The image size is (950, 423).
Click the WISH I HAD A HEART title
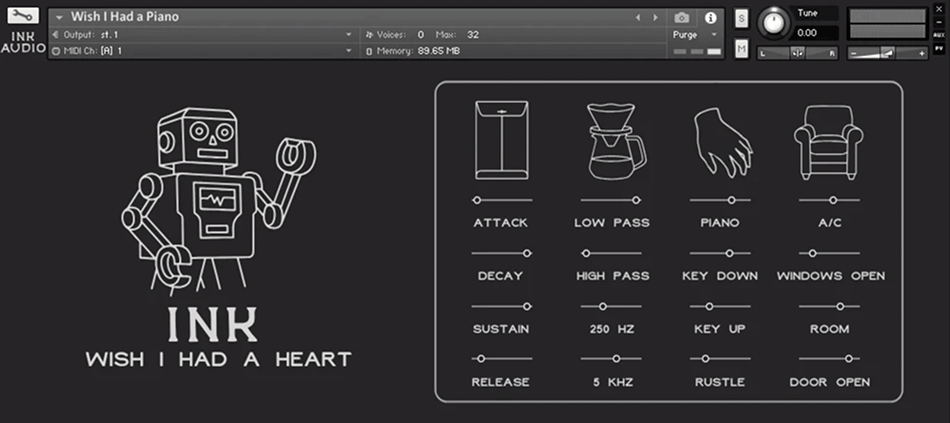click(x=218, y=359)
